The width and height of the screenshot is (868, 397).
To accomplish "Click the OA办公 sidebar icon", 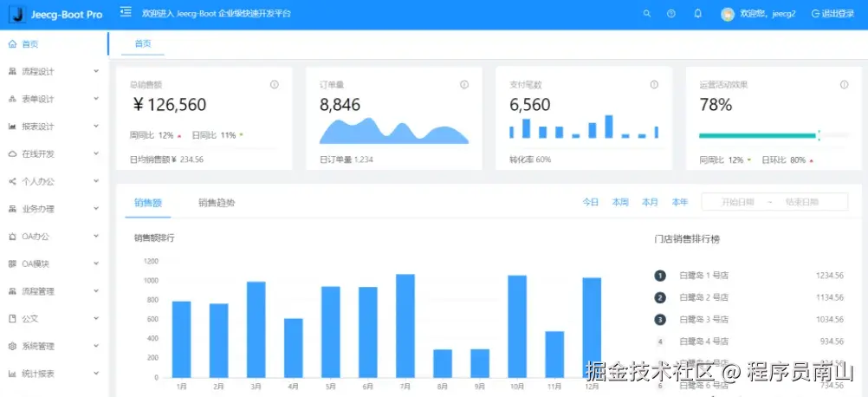I will [x=12, y=237].
